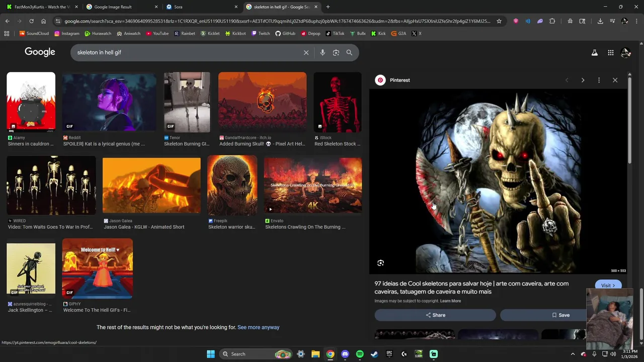This screenshot has width=644, height=362.
Task: Open the Twitch bookmark
Action: (261, 34)
